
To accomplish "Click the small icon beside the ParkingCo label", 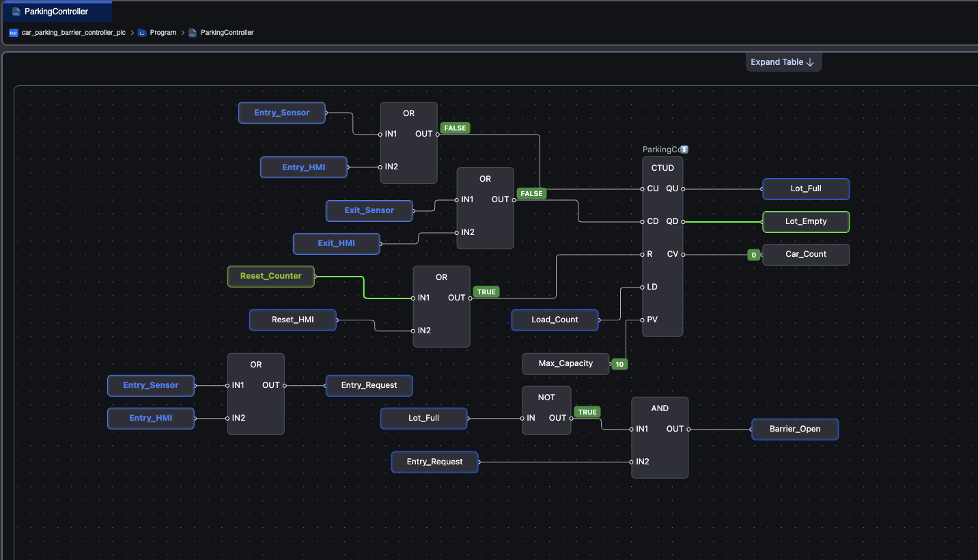I will coord(684,150).
